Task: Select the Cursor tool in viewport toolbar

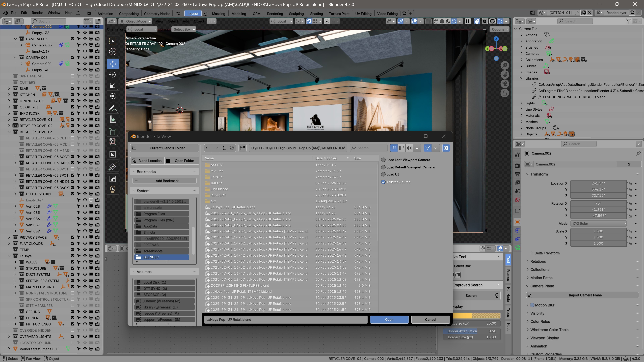Action: (113, 52)
